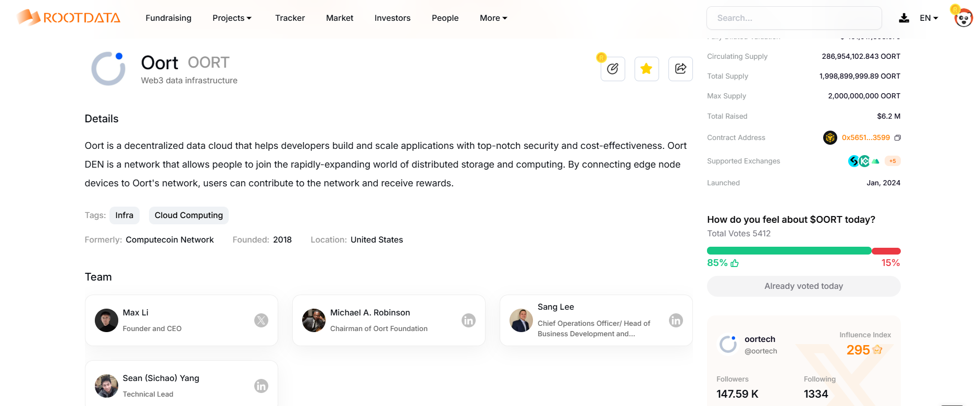Copy the contract address icon

coord(898,138)
